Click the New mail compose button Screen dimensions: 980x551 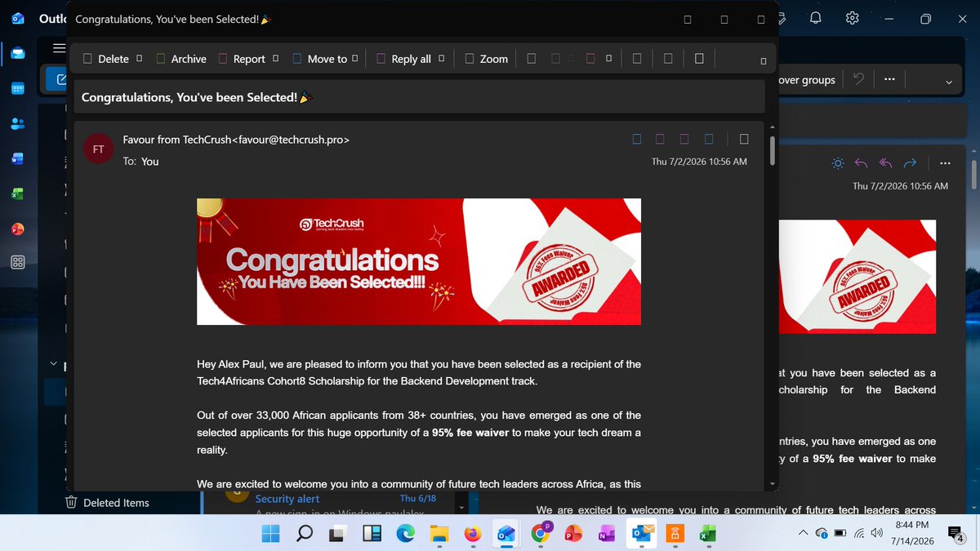coord(58,79)
